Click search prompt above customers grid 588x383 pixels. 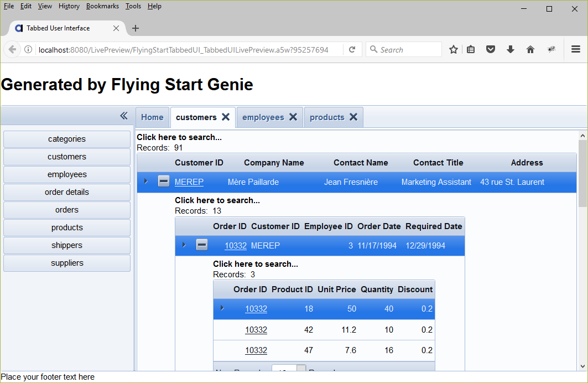pyautogui.click(x=179, y=137)
